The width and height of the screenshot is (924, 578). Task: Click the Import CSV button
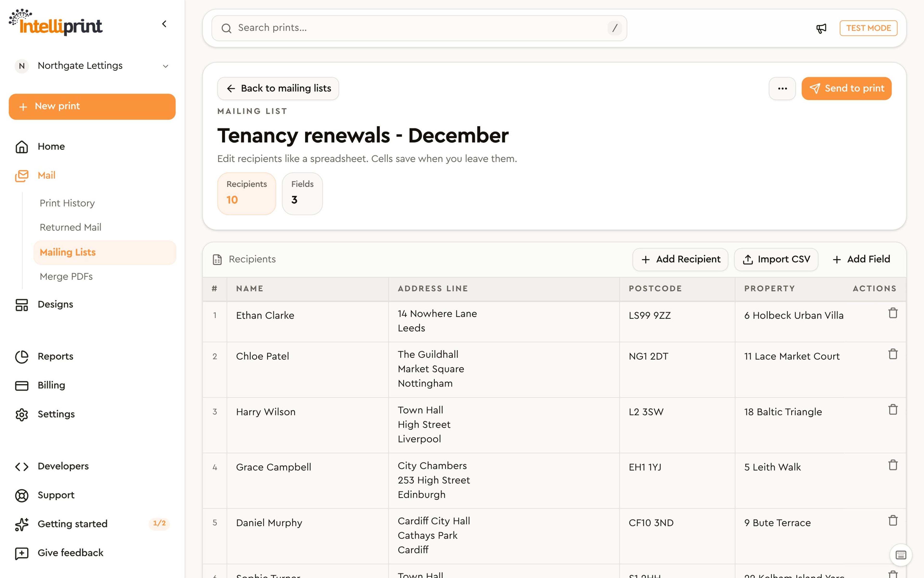(x=776, y=260)
